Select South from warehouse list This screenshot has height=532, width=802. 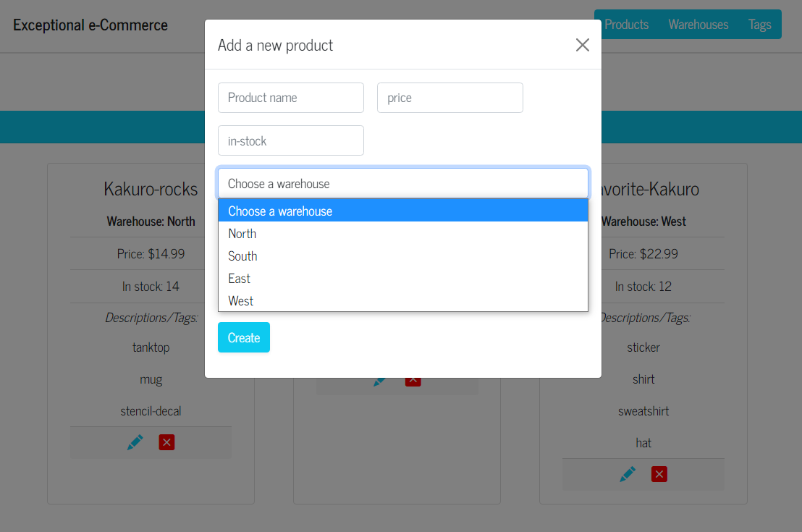click(x=403, y=256)
